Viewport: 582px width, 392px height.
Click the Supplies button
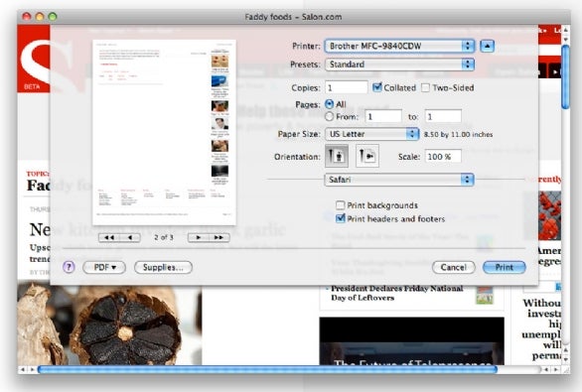[163, 267]
